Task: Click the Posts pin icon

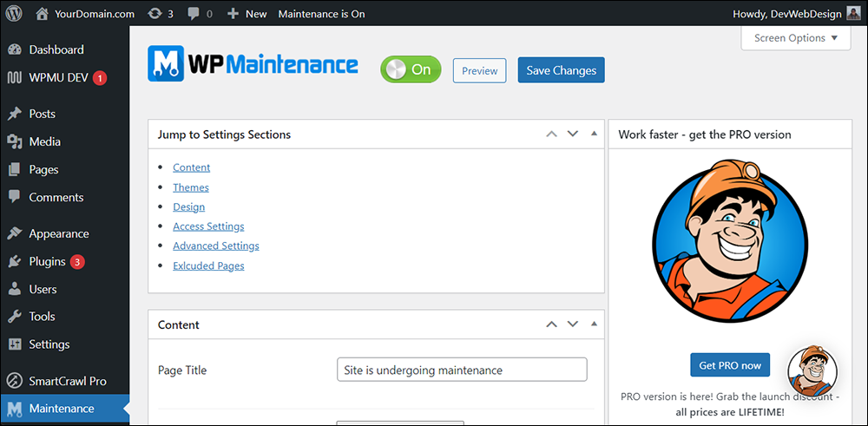Action: [x=15, y=114]
